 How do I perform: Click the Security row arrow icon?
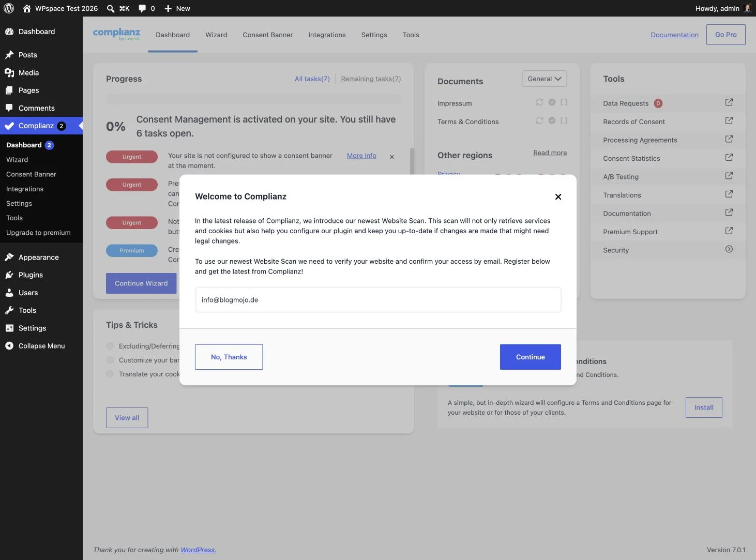coord(729,249)
